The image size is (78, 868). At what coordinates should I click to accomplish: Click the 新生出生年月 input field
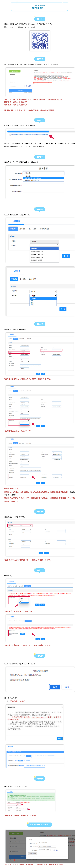click(43, 191)
